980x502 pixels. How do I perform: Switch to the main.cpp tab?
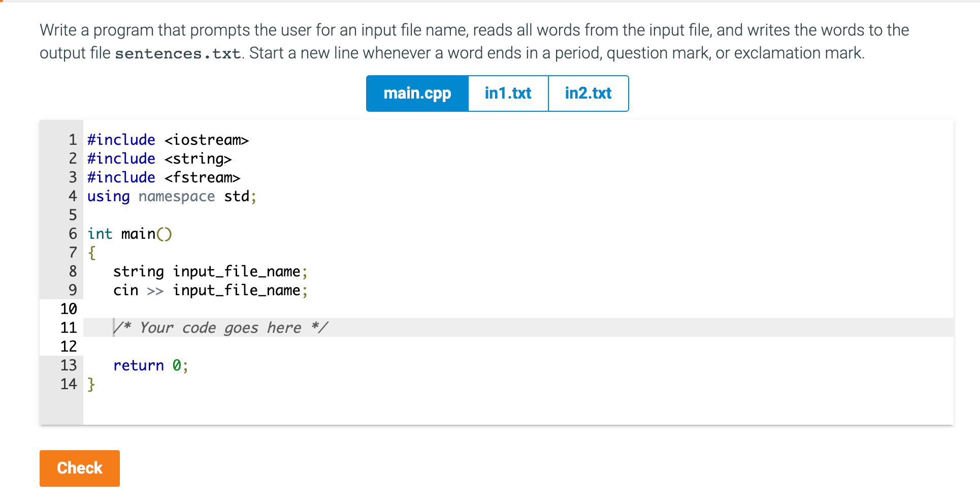pos(417,93)
